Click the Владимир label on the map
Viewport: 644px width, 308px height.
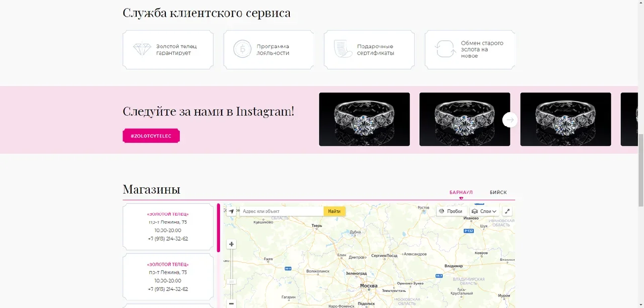[x=453, y=266]
